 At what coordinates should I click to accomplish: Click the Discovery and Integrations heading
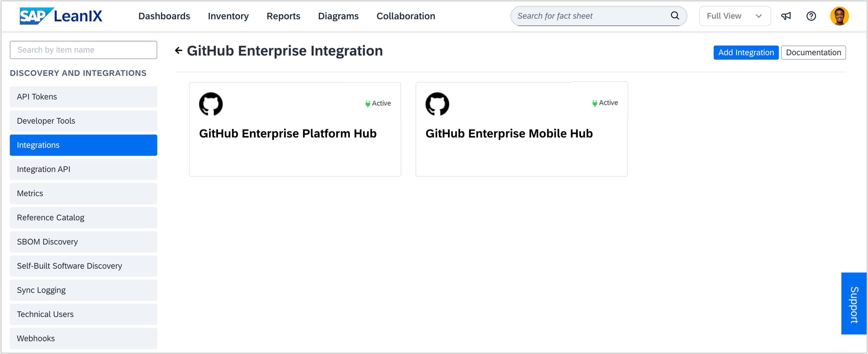tap(78, 73)
